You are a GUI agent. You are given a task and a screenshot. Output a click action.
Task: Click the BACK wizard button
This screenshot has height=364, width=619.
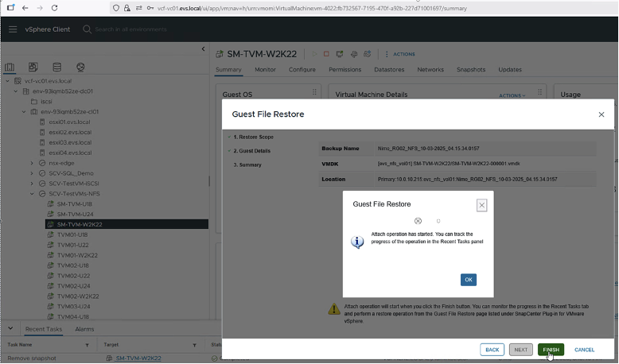pos(492,350)
